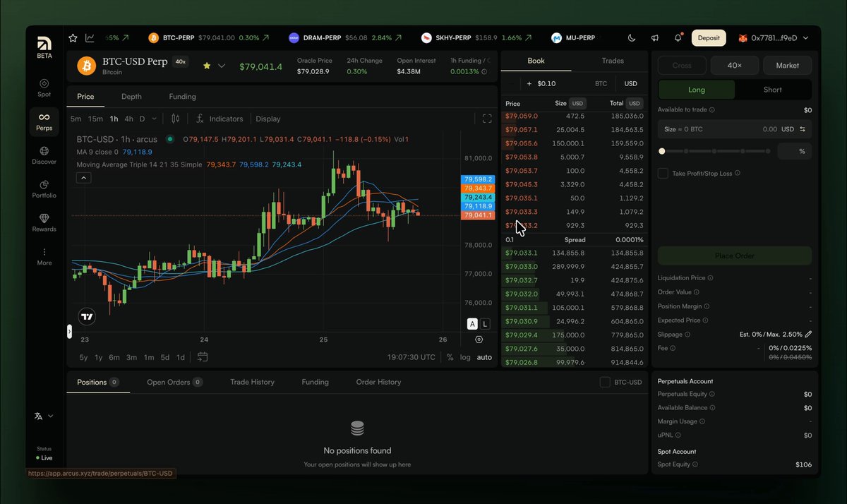Image resolution: width=847 pixels, height=504 pixels.
Task: Open the Indicators menu
Action: click(220, 119)
